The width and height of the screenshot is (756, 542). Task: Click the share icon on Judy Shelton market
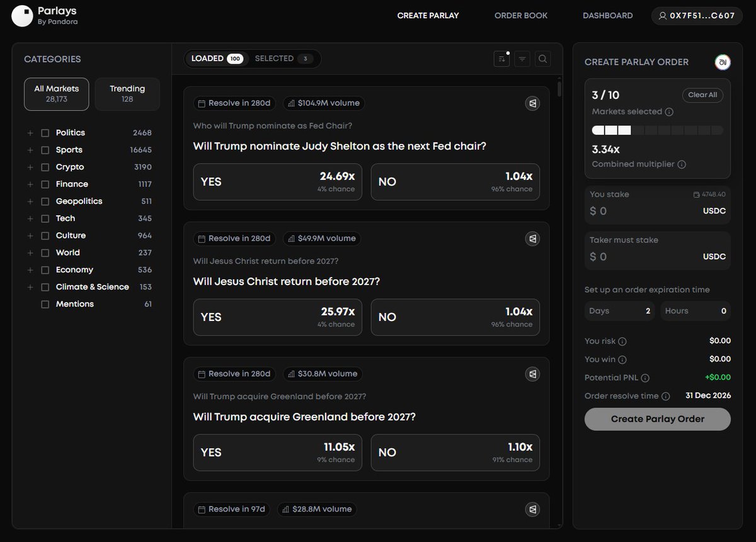tap(532, 103)
